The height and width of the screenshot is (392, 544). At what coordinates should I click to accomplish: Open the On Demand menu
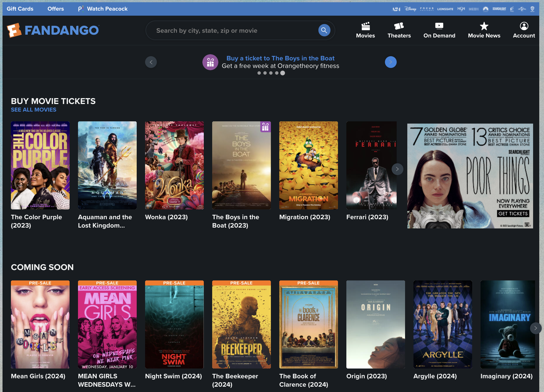(439, 30)
